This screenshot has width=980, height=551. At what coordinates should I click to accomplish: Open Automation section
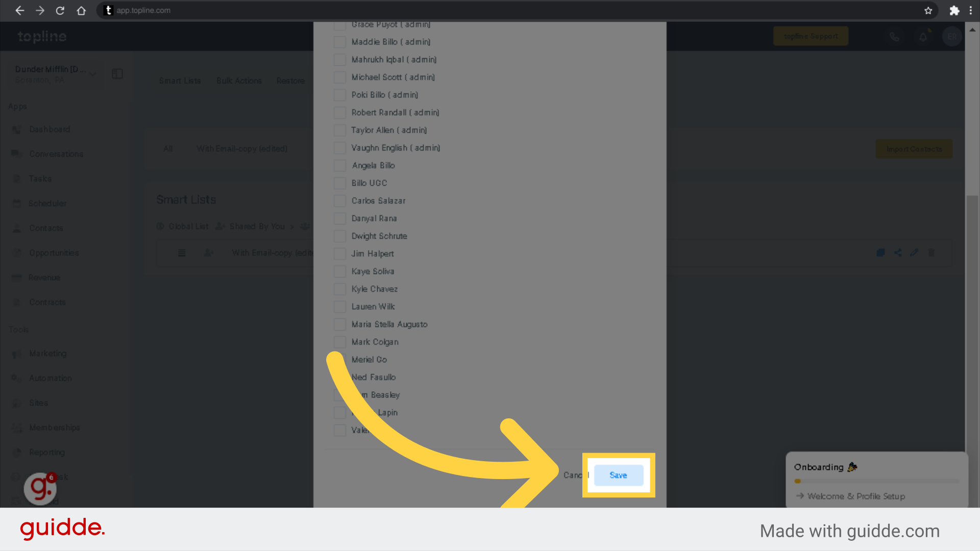point(51,378)
